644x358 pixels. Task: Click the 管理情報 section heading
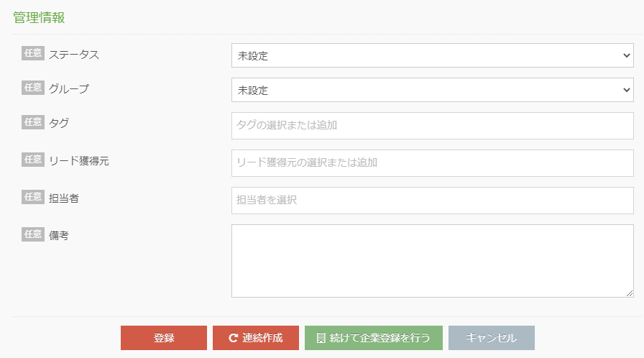click(x=39, y=18)
